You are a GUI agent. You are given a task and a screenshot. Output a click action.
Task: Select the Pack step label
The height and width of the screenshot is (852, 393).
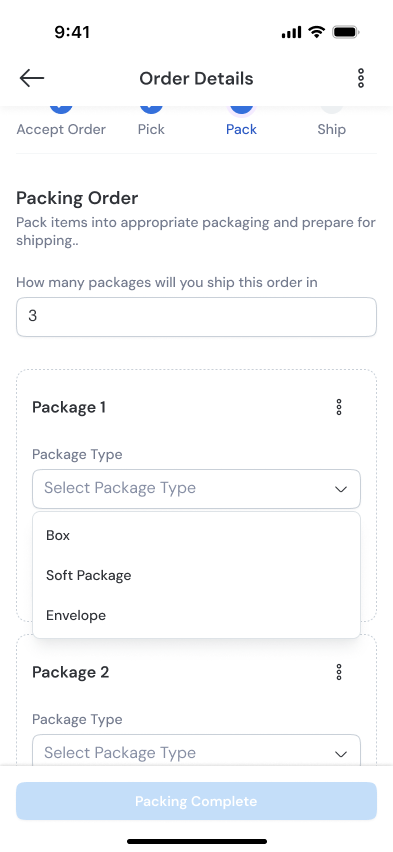[241, 130]
